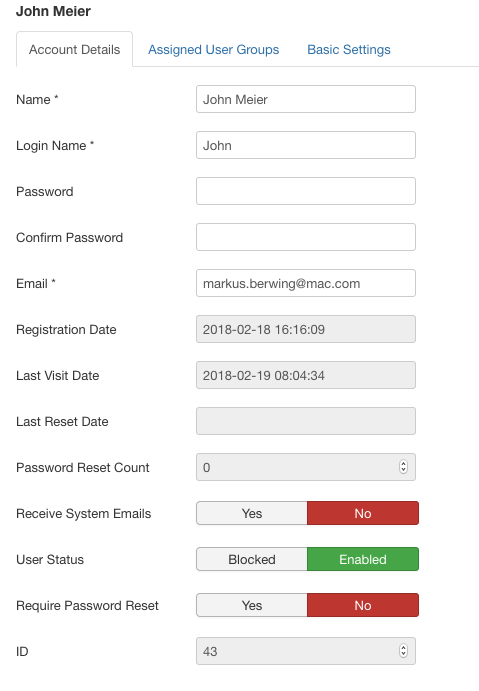
Task: Set User Status to Enabled
Action: pyautogui.click(x=363, y=559)
